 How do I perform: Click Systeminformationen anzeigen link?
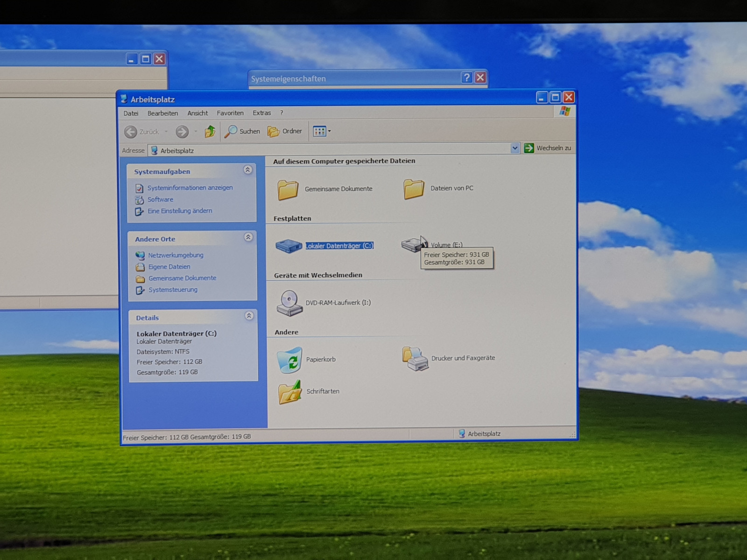[190, 188]
